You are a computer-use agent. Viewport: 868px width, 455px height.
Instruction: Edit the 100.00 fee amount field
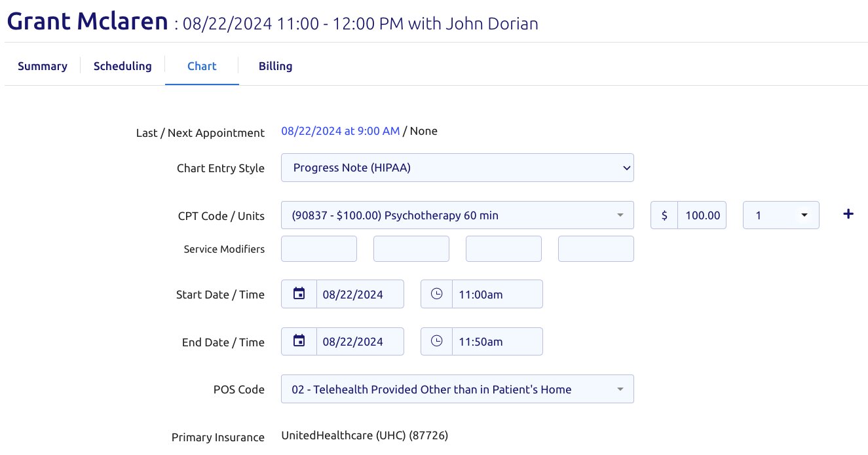click(702, 215)
